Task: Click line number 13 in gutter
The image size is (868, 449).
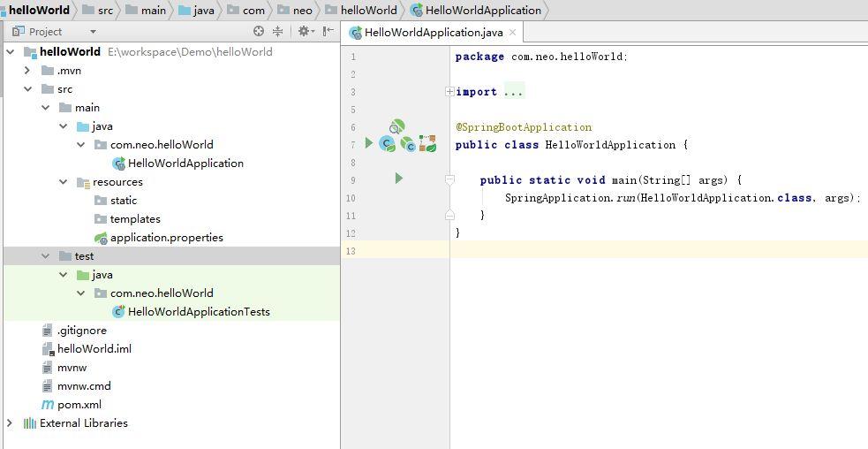Action: 350,250
